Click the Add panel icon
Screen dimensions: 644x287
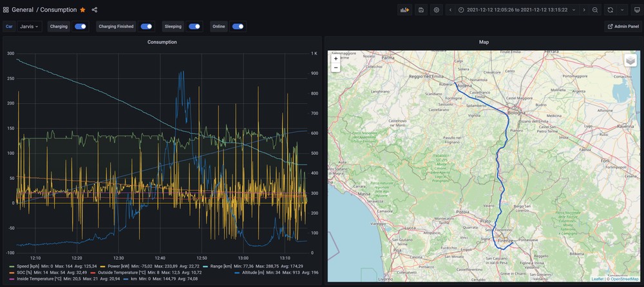(405, 10)
